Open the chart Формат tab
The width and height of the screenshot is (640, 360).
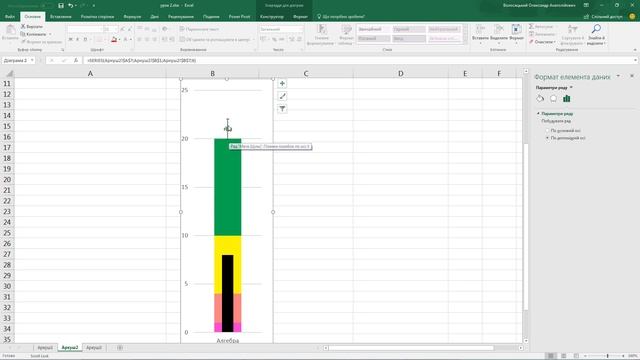[300, 17]
